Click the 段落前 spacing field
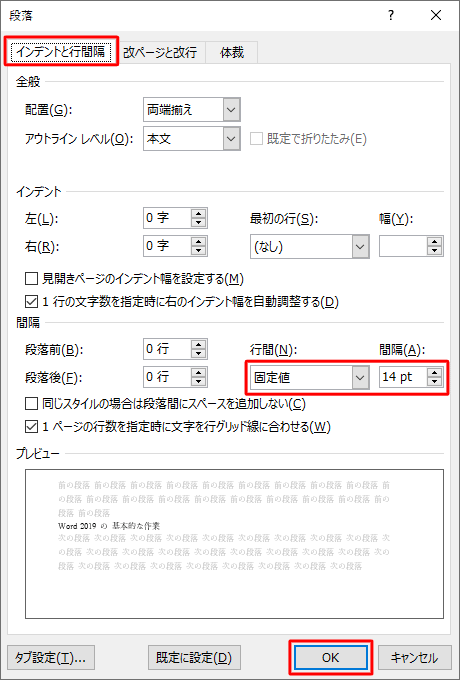Screen dimensions: 460x680 pos(167,349)
